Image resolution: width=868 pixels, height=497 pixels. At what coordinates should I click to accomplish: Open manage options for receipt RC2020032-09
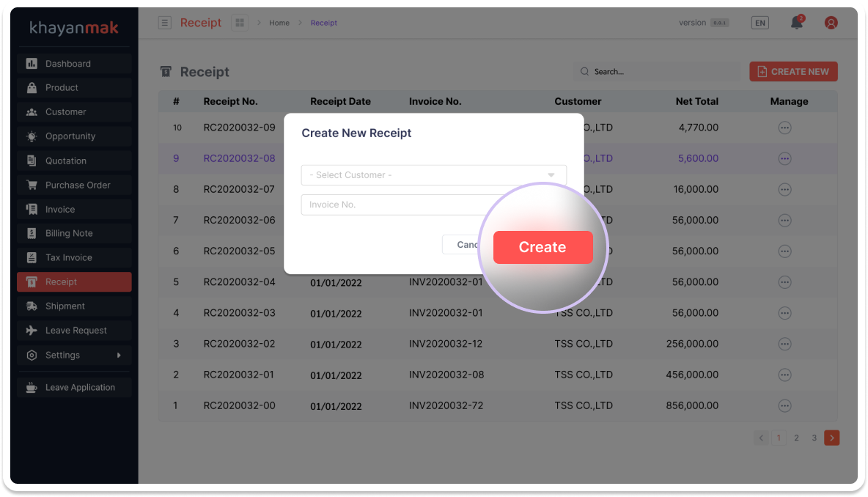click(x=784, y=128)
